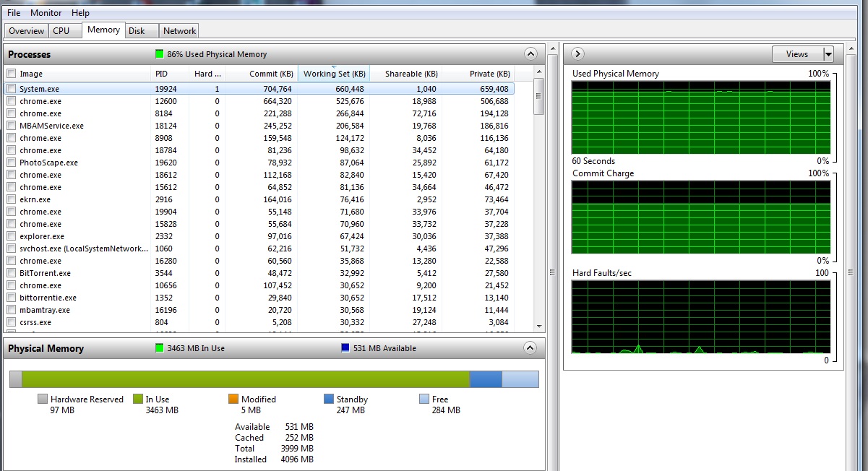Click the light blue Free legend swatch
Image resolution: width=868 pixels, height=471 pixels.
tap(424, 399)
